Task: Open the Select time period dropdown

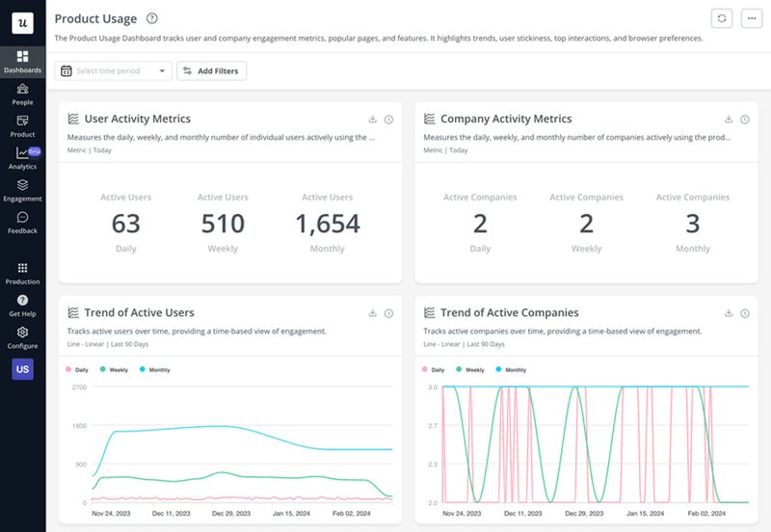Action: click(x=114, y=71)
